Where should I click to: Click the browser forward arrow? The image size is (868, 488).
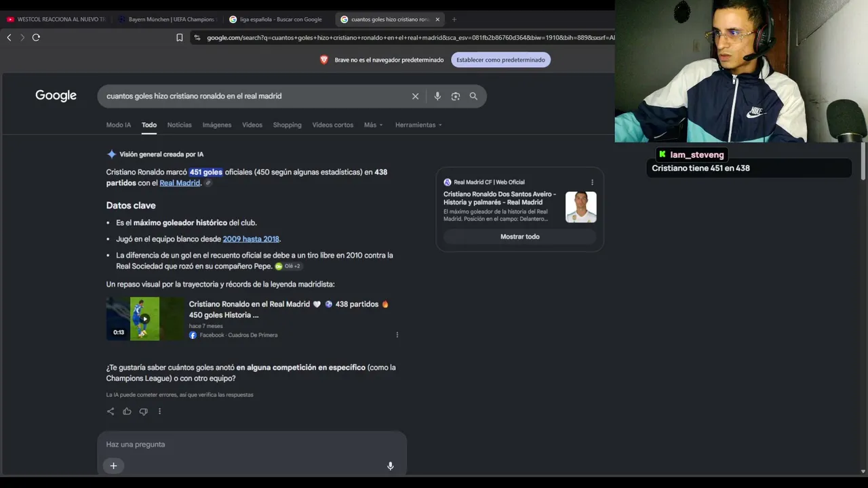[x=22, y=37]
